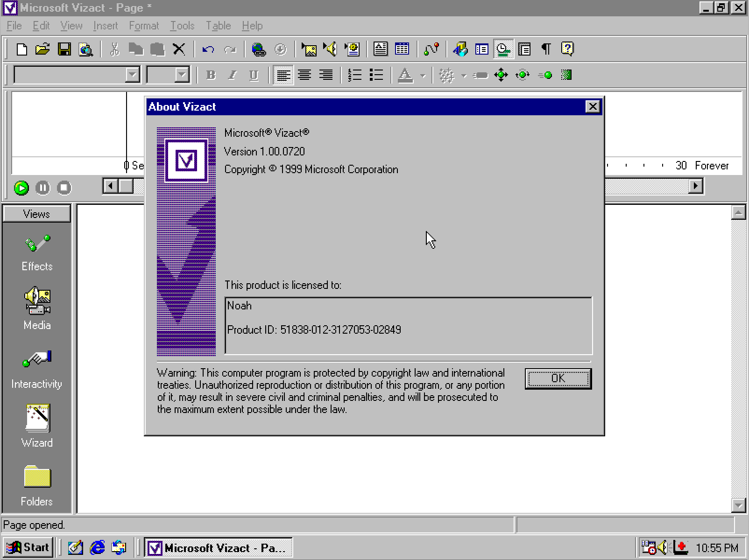The width and height of the screenshot is (749, 560).
Task: Click the four-arrow move effect icon
Action: [501, 75]
